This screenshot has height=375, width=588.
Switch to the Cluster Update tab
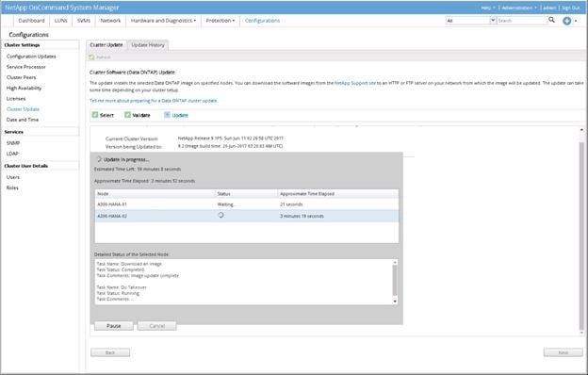106,45
